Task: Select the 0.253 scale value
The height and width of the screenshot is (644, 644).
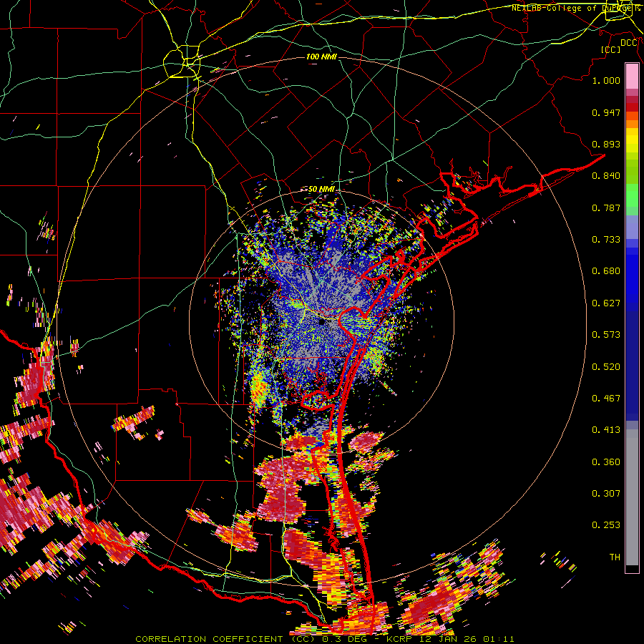Action: coord(606,525)
